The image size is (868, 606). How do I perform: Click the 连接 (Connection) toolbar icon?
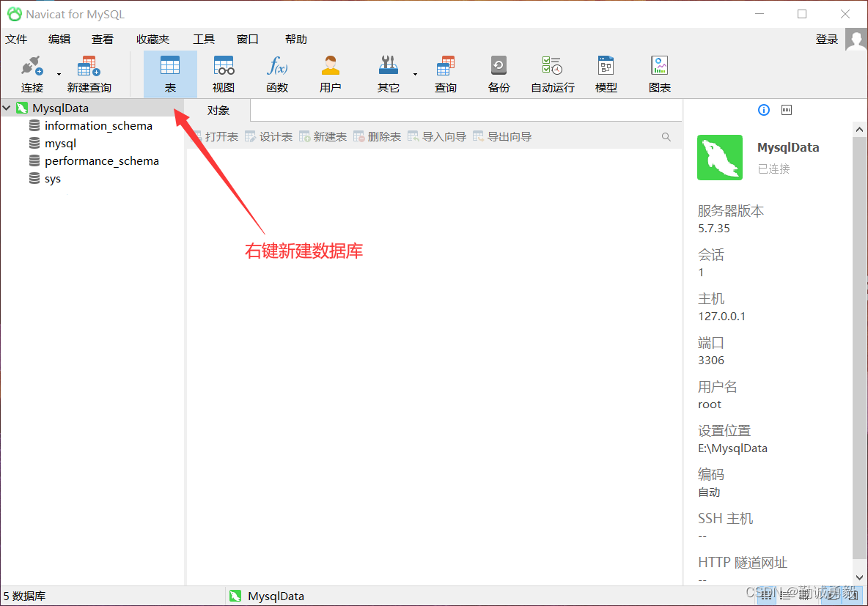click(x=32, y=74)
